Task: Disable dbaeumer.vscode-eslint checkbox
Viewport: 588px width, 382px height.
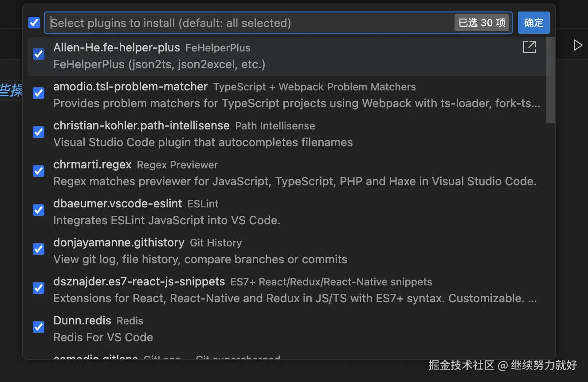Action: (x=39, y=210)
